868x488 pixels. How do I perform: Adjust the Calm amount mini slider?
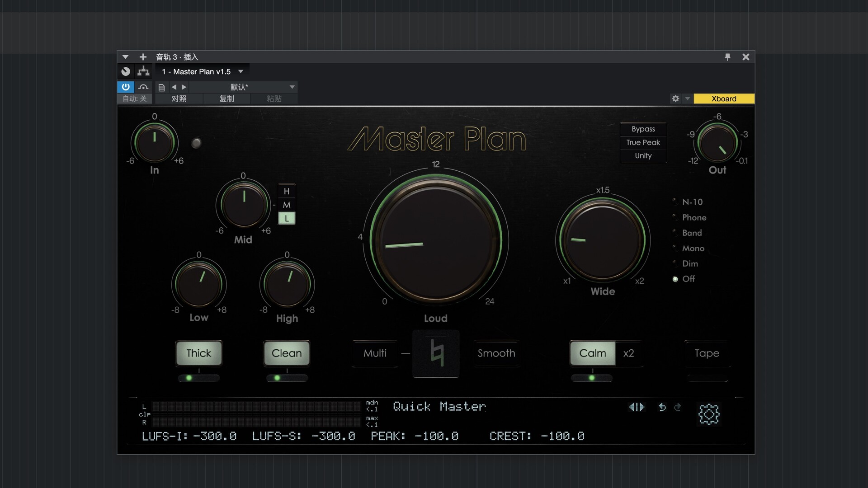pyautogui.click(x=592, y=378)
